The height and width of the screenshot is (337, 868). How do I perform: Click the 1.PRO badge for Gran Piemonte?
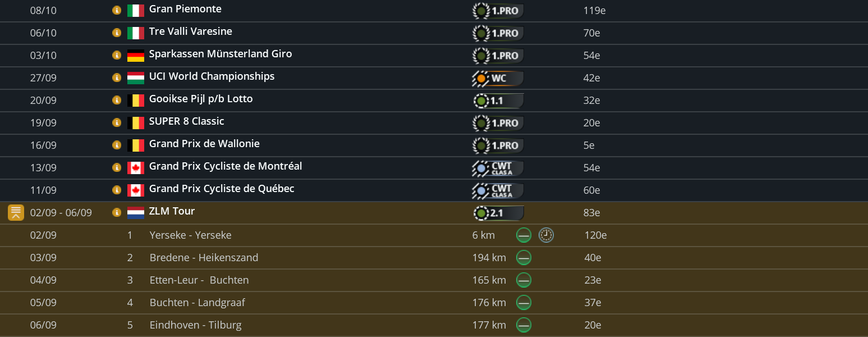tap(497, 11)
